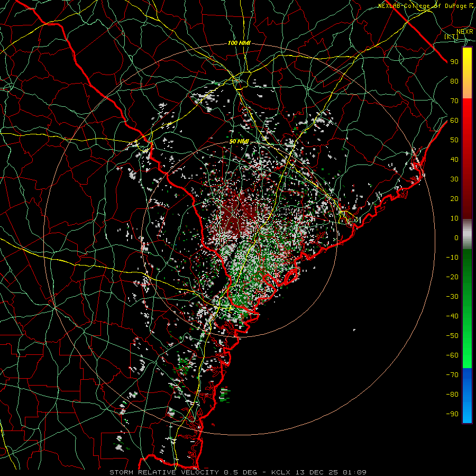476x476 pixels.
Task: Click the NEXLAB-College of DuPage credit text
Action: point(425,6)
